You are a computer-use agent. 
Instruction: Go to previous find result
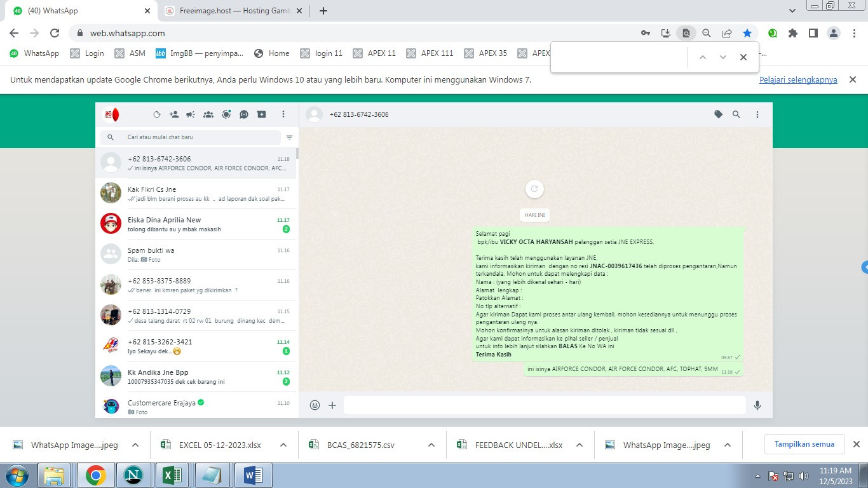[703, 57]
